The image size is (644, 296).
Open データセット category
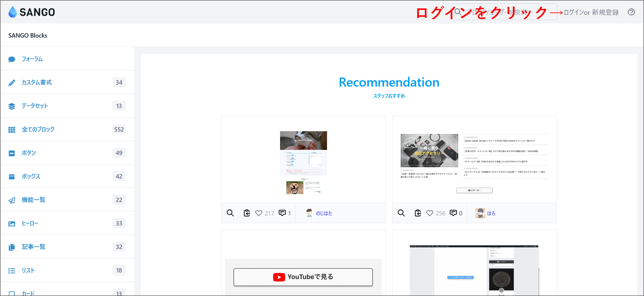pyautogui.click(x=35, y=106)
